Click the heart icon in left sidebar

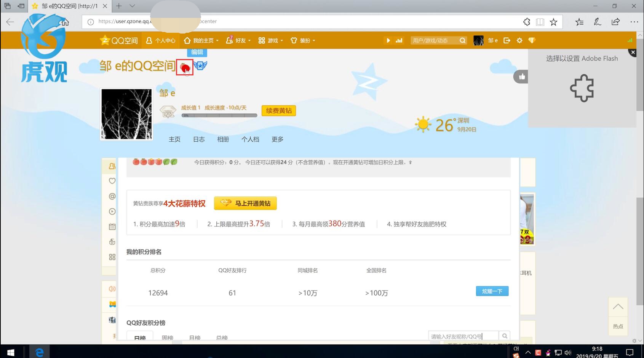pos(112,181)
